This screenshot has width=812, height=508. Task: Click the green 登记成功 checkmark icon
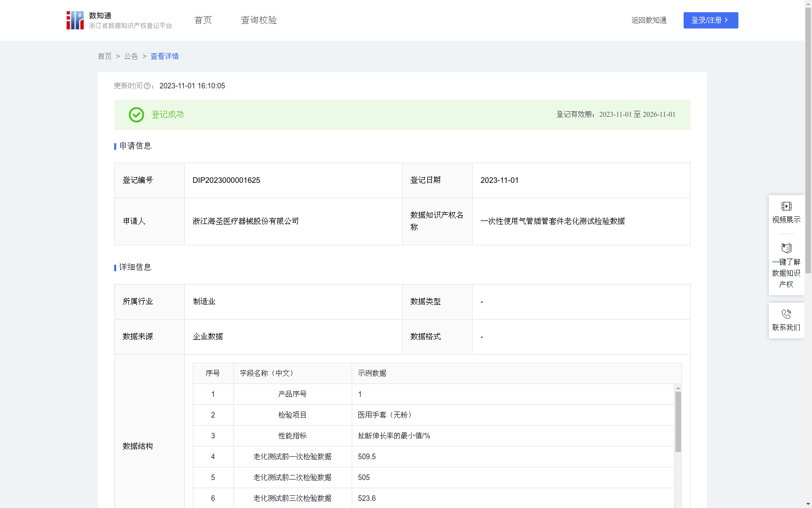(136, 115)
